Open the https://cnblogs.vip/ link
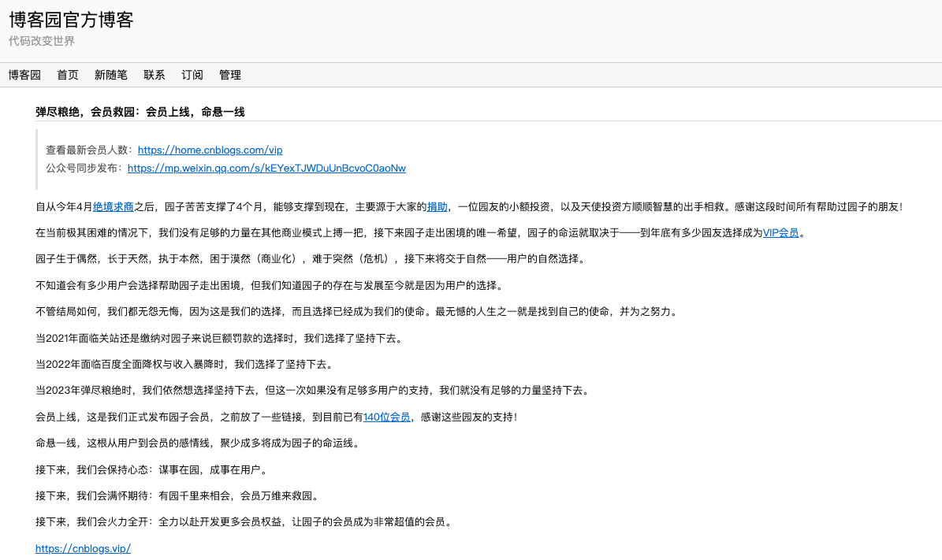This screenshot has height=560, width=942. click(x=83, y=549)
